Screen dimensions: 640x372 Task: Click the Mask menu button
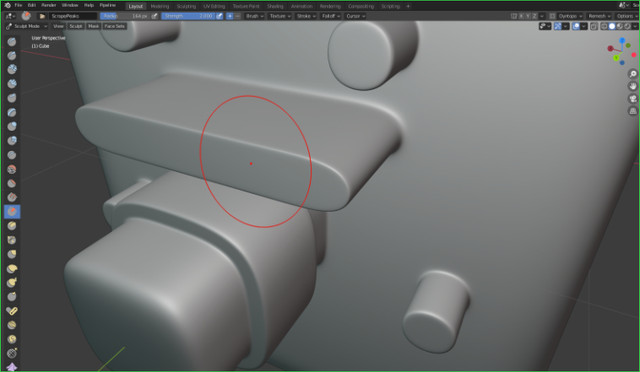[93, 26]
